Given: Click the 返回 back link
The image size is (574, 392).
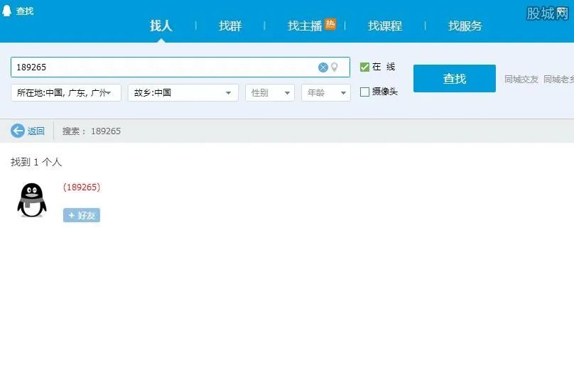Looking at the screenshot, I should tap(36, 131).
